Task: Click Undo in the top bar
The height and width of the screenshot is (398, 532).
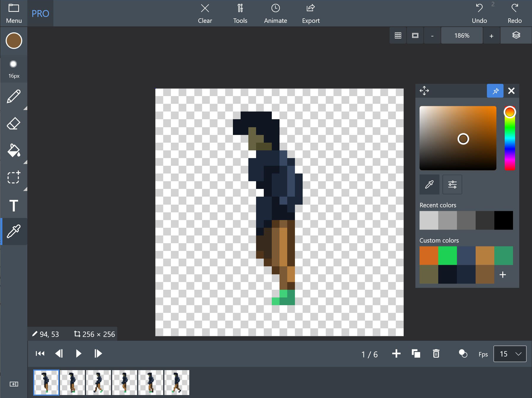Action: [479, 13]
